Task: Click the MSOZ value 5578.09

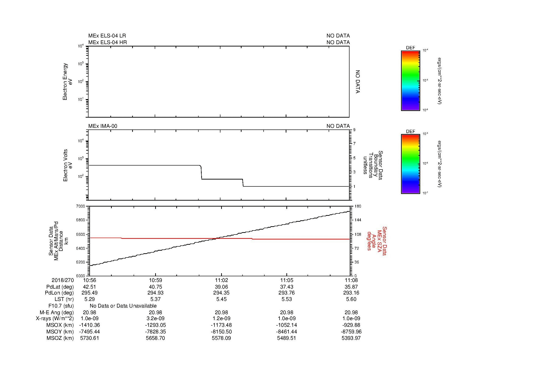Action: 221,338
